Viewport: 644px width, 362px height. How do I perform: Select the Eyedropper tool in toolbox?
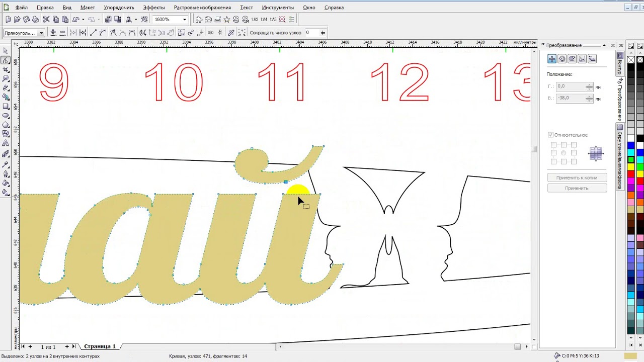[x=6, y=164]
